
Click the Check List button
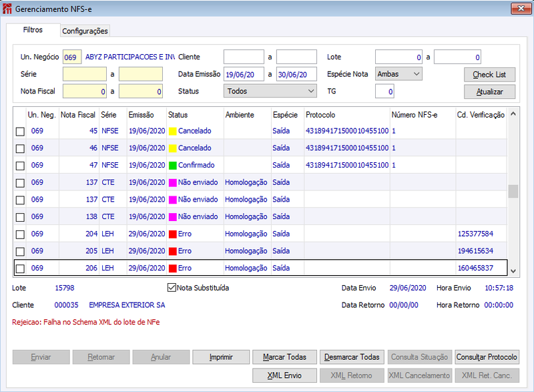coord(489,75)
